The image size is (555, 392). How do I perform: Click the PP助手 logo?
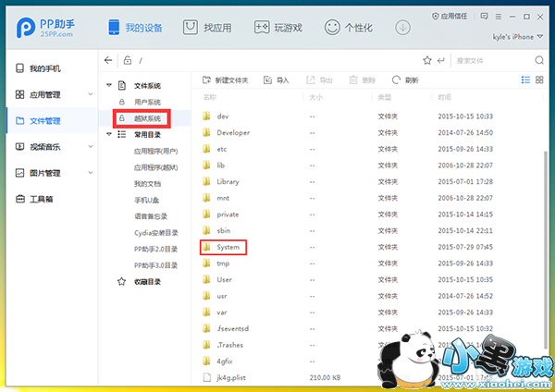click(x=46, y=28)
